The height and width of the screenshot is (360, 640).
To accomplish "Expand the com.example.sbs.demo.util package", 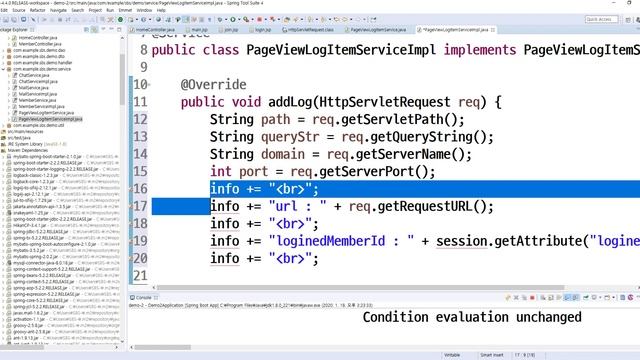I will tap(3, 125).
